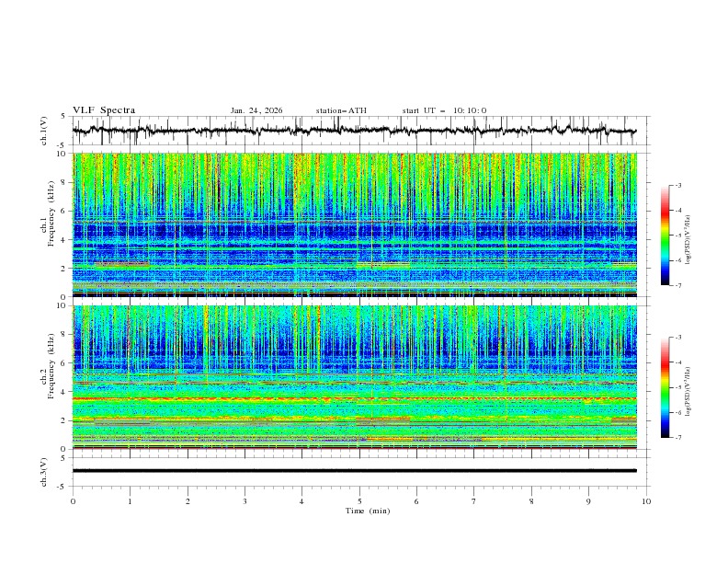Click the ch.1 "Frequency (kHz)" axis label
The image size is (728, 563).
[51, 213]
